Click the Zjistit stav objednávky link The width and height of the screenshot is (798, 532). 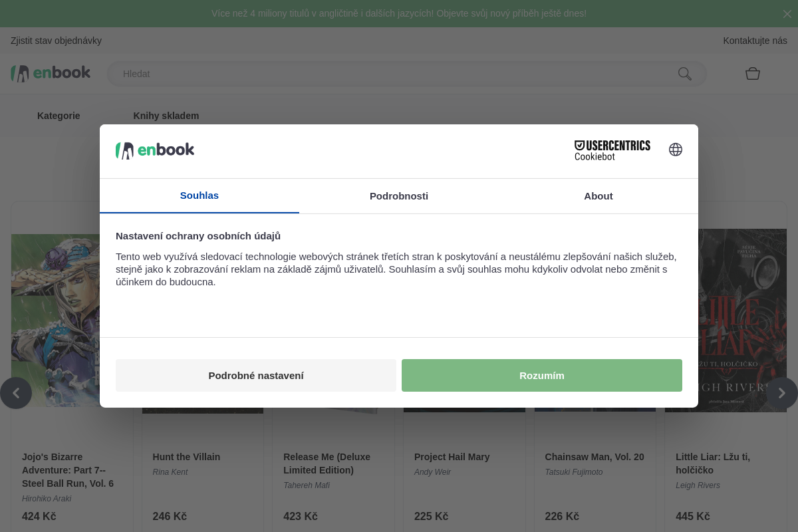tap(56, 41)
